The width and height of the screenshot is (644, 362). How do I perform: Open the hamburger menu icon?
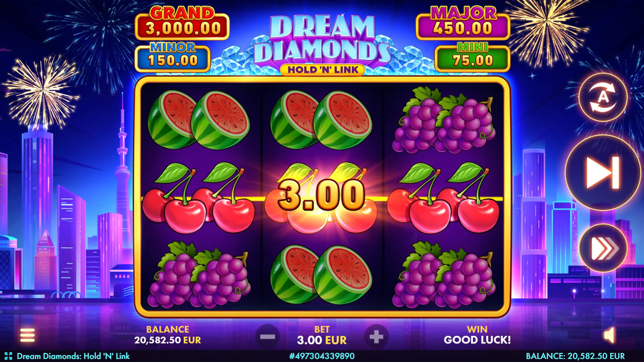point(28,335)
